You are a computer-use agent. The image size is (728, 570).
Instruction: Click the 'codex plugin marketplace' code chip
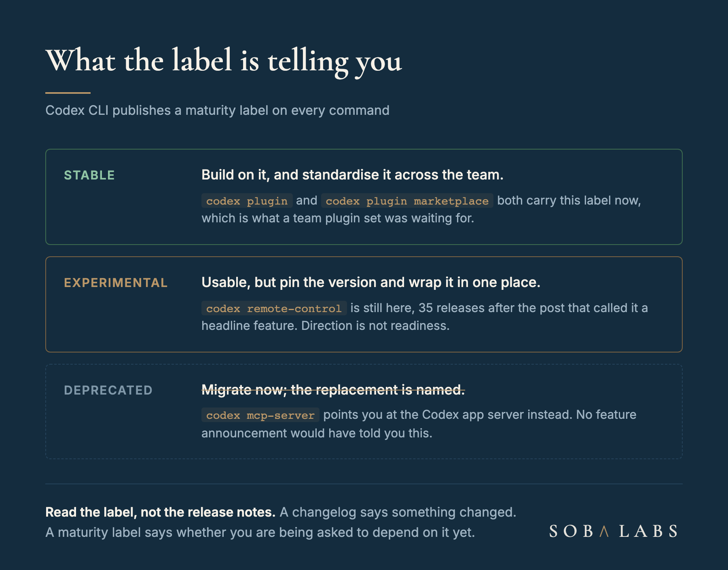tap(407, 201)
